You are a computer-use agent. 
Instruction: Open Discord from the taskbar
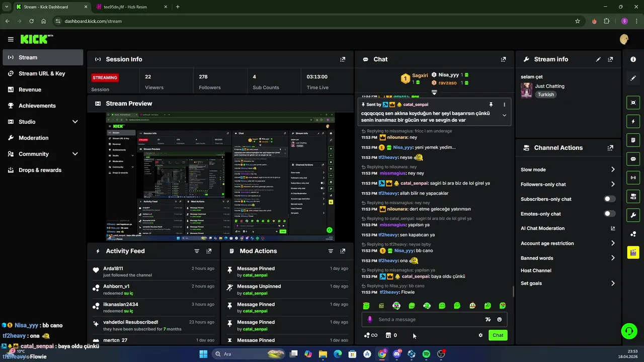point(397,354)
